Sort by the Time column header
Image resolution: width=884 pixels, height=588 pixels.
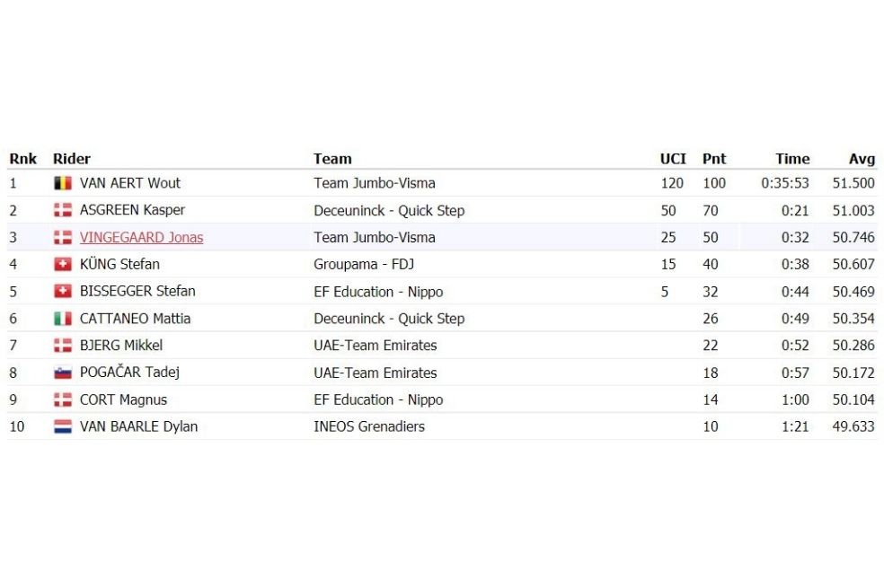792,159
